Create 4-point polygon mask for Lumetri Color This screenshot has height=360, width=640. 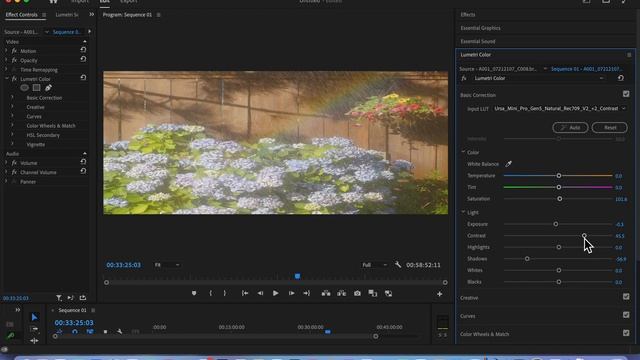(36, 88)
